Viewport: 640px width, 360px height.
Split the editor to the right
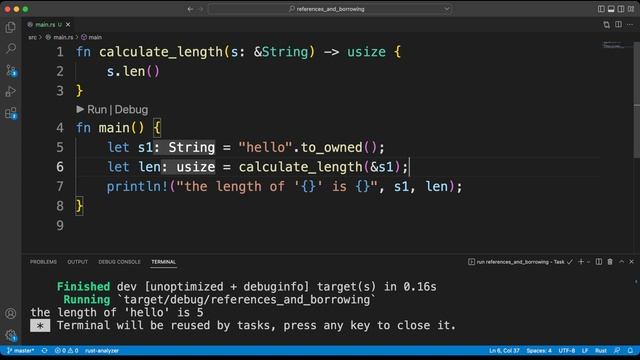[618, 25]
